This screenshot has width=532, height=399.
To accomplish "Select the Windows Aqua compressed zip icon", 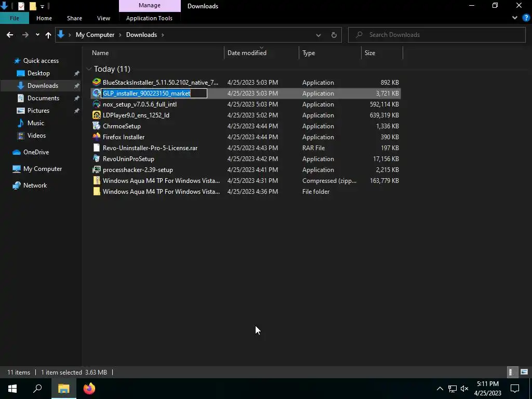I will (97, 180).
